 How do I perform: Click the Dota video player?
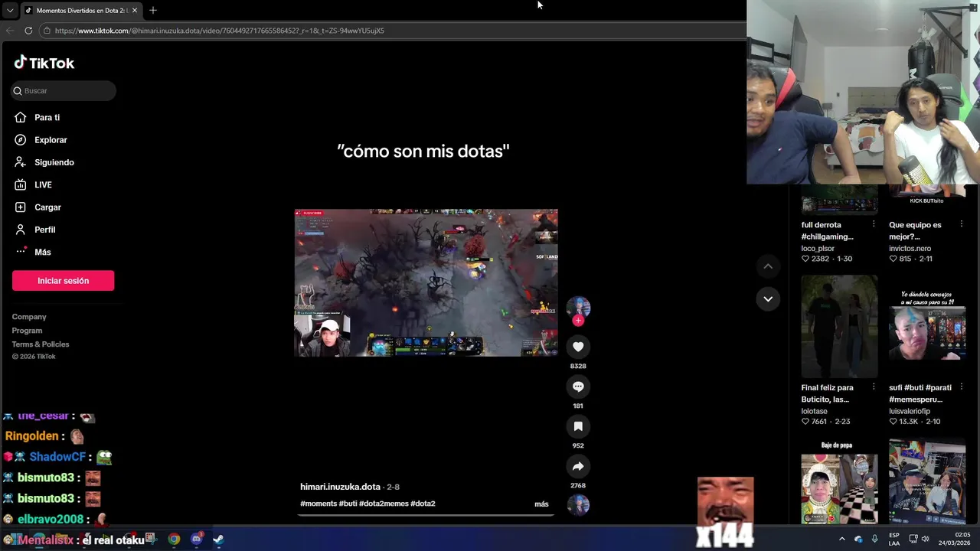click(x=426, y=282)
